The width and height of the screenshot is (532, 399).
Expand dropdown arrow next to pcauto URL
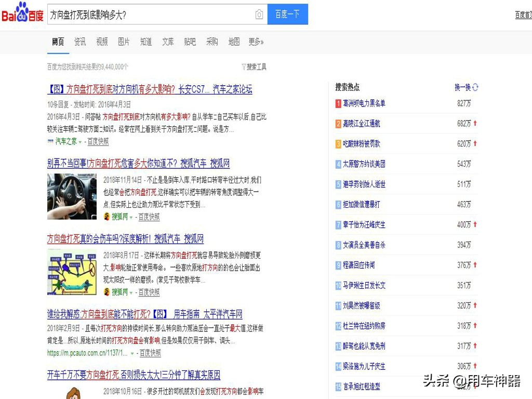(132, 353)
